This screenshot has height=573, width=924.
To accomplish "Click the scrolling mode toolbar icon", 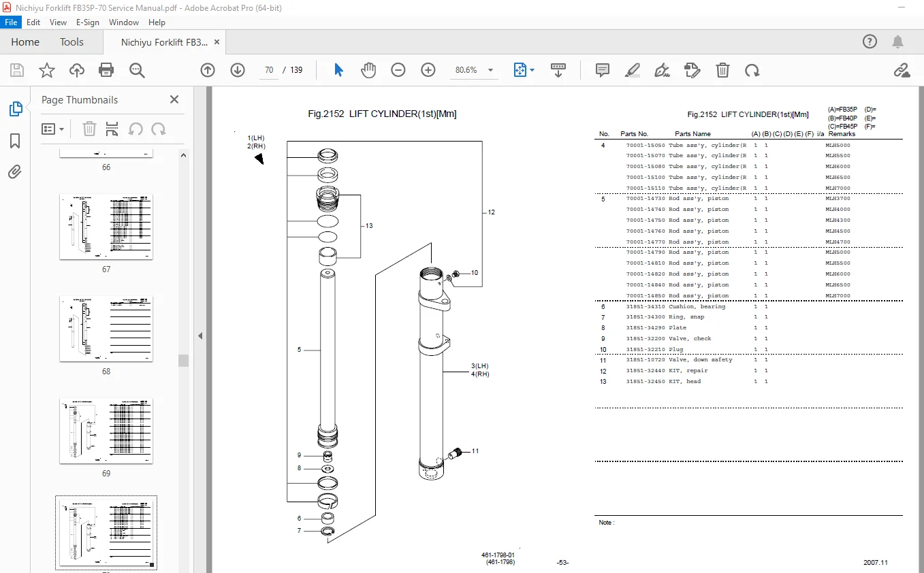I will pyautogui.click(x=558, y=70).
